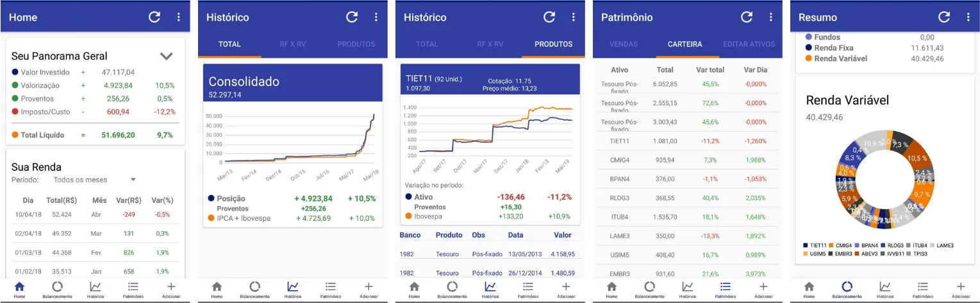Open Histórico from Home bottom navigation
This screenshot has height=303, width=980.
click(96, 290)
